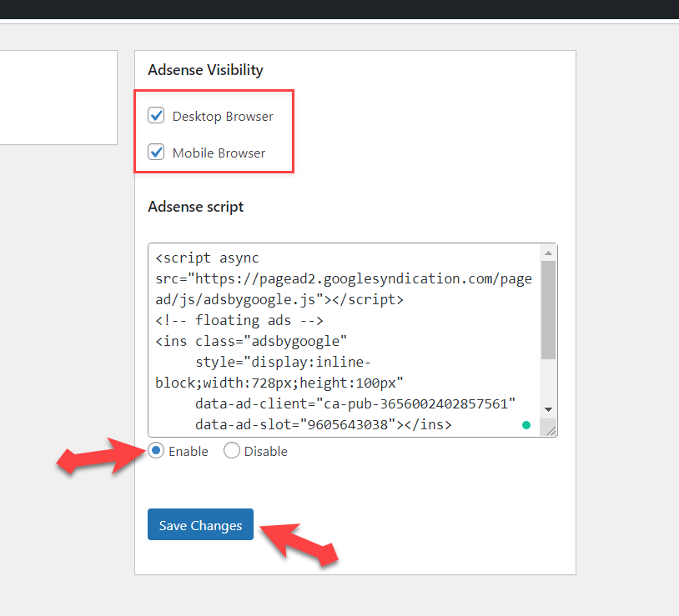Screen dimensions: 679x616
Task: Click the floating ads comment line
Action: [239, 320]
